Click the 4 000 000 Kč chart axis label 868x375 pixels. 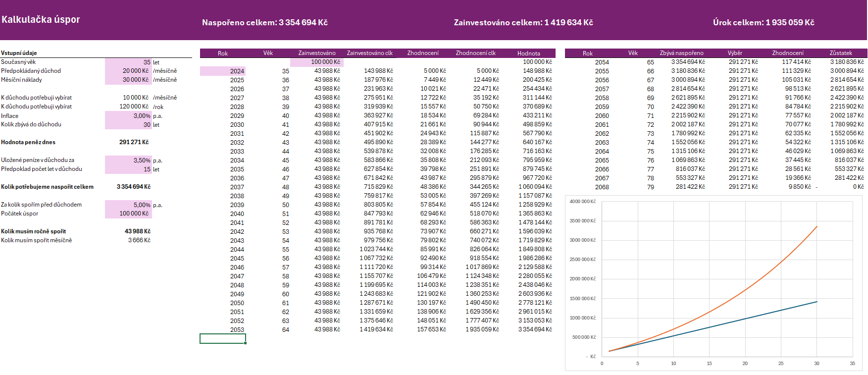coord(583,202)
